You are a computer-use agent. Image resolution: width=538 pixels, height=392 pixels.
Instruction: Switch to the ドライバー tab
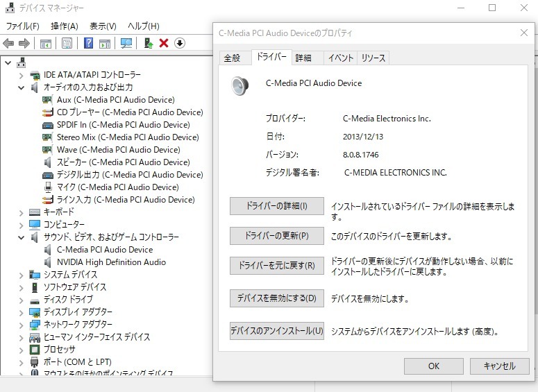[x=271, y=57]
